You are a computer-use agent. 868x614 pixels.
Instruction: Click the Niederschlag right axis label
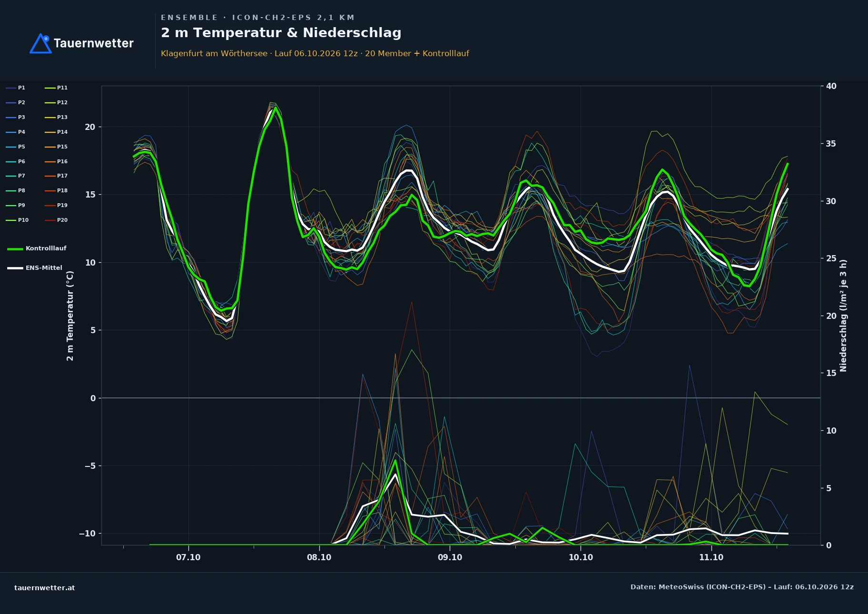click(x=843, y=316)
